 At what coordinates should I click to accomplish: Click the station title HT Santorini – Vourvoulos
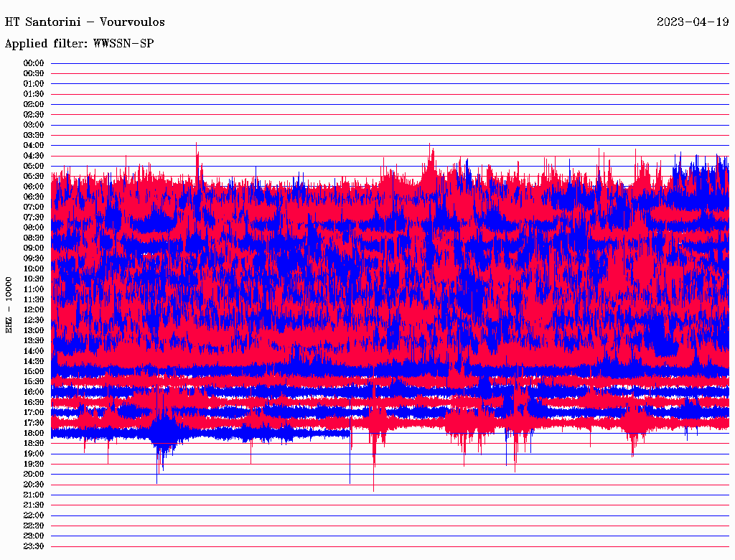85,22
